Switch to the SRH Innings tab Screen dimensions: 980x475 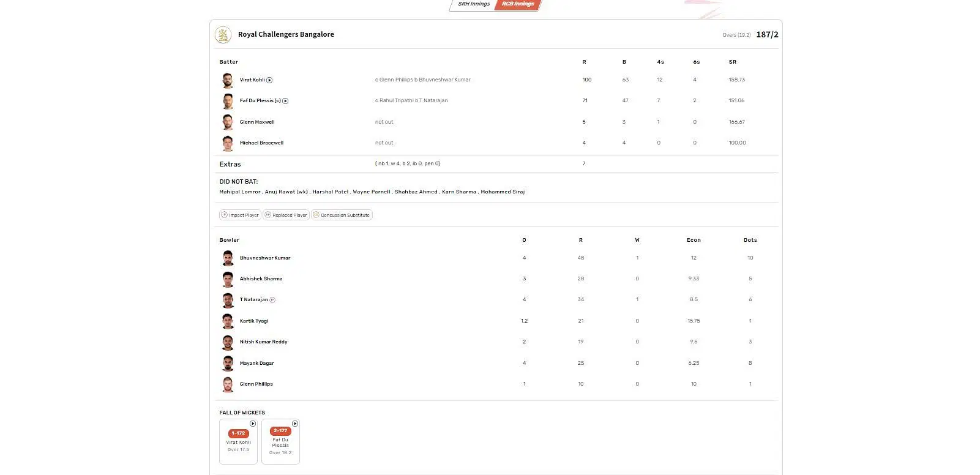(x=474, y=4)
